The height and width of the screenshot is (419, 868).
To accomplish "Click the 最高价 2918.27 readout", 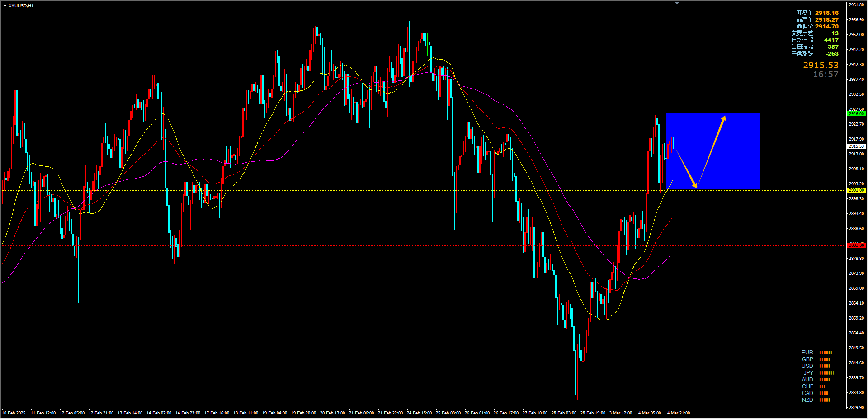I will (817, 20).
